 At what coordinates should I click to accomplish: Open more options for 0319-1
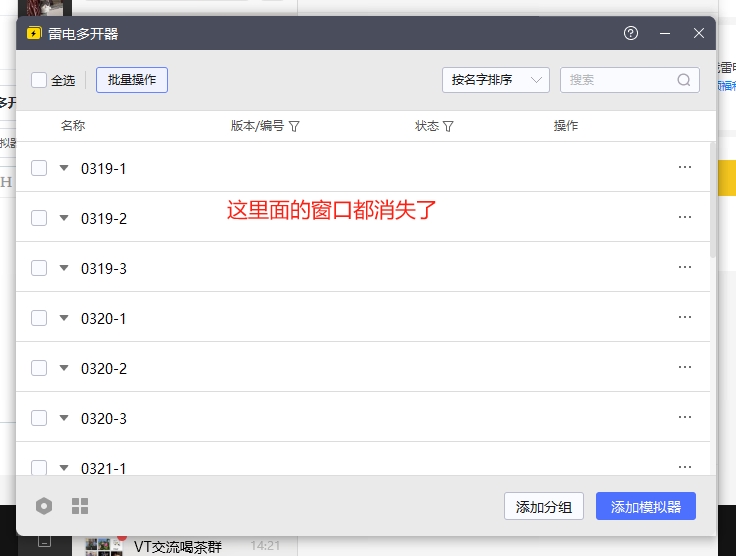[685, 167]
